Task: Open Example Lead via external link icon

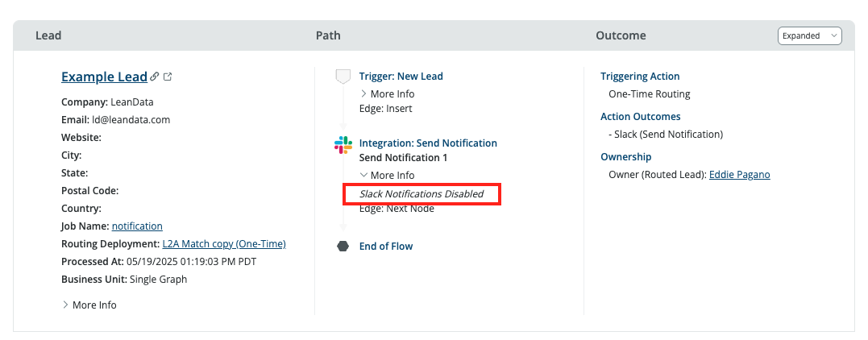Action: [168, 77]
